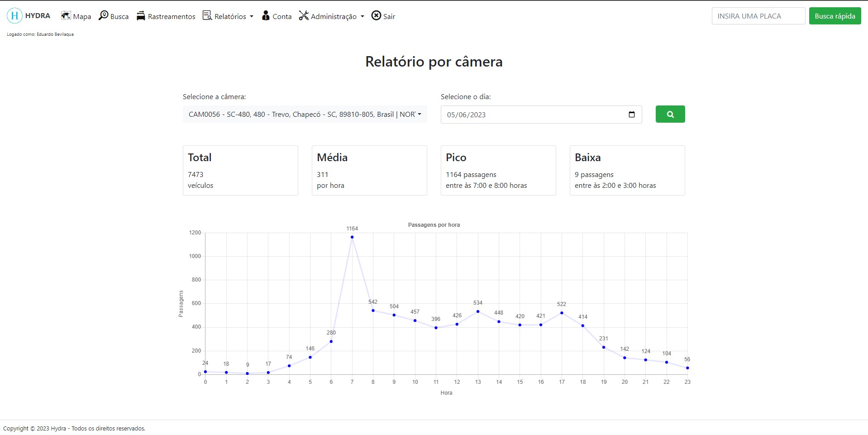Click the report icon beside Relatórios
This screenshot has width=868, height=435.
pos(207,15)
